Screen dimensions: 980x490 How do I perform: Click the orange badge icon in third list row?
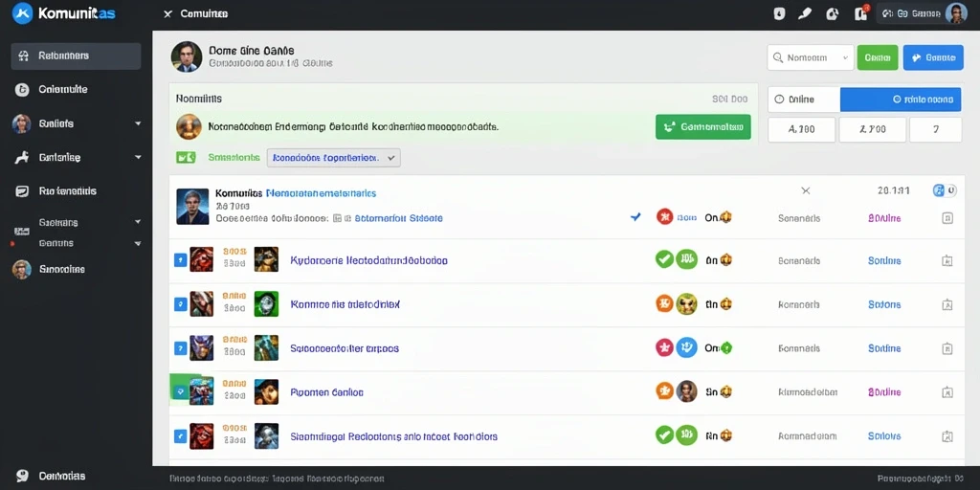[664, 303]
